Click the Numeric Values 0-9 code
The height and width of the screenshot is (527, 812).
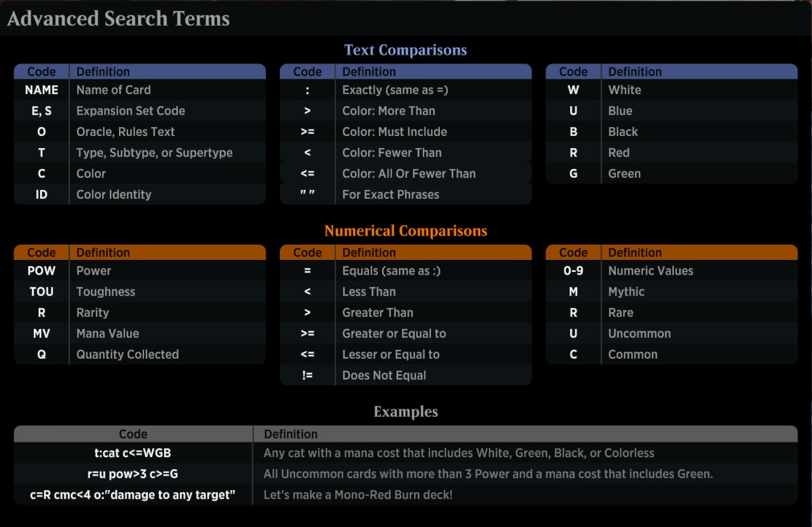(573, 270)
